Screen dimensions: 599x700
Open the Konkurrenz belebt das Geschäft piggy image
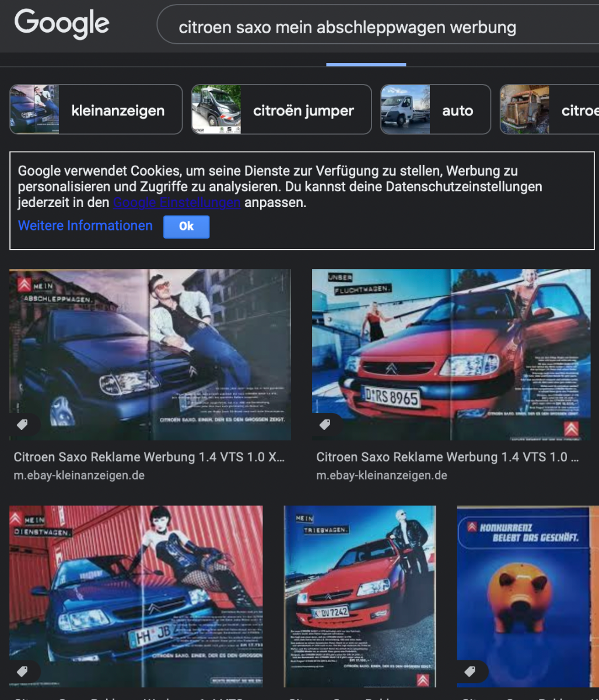click(x=528, y=596)
